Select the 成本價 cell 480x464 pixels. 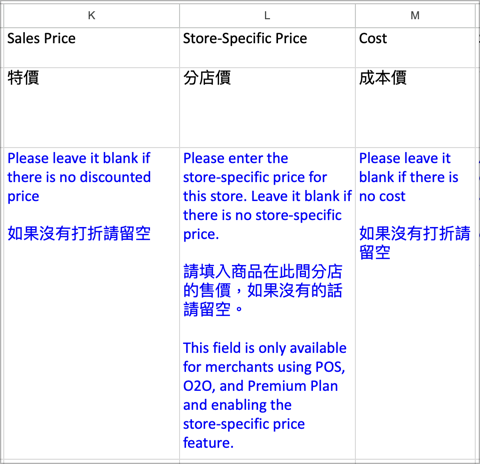point(415,107)
